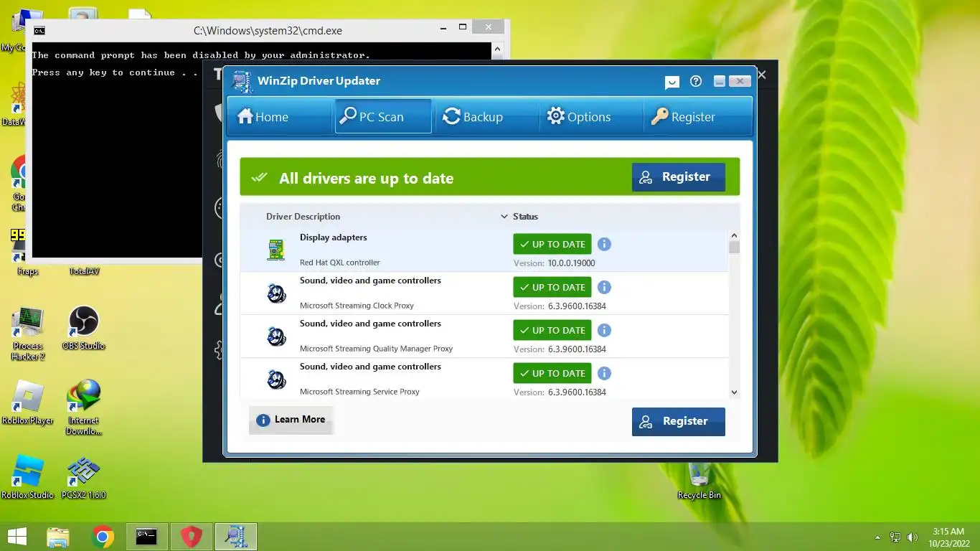The width and height of the screenshot is (980, 551).
Task: Open File Explorer from the taskbar
Action: [x=58, y=537]
